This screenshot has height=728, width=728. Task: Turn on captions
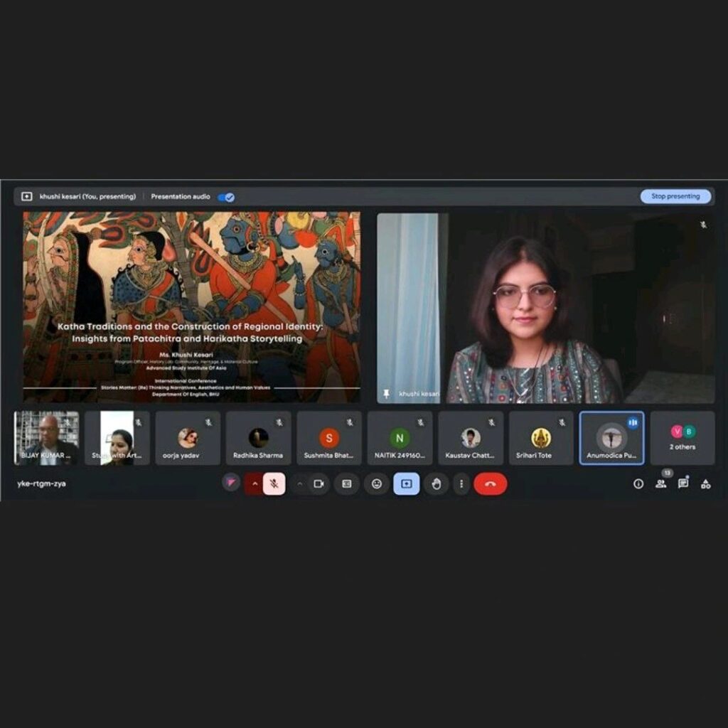pos(347,484)
